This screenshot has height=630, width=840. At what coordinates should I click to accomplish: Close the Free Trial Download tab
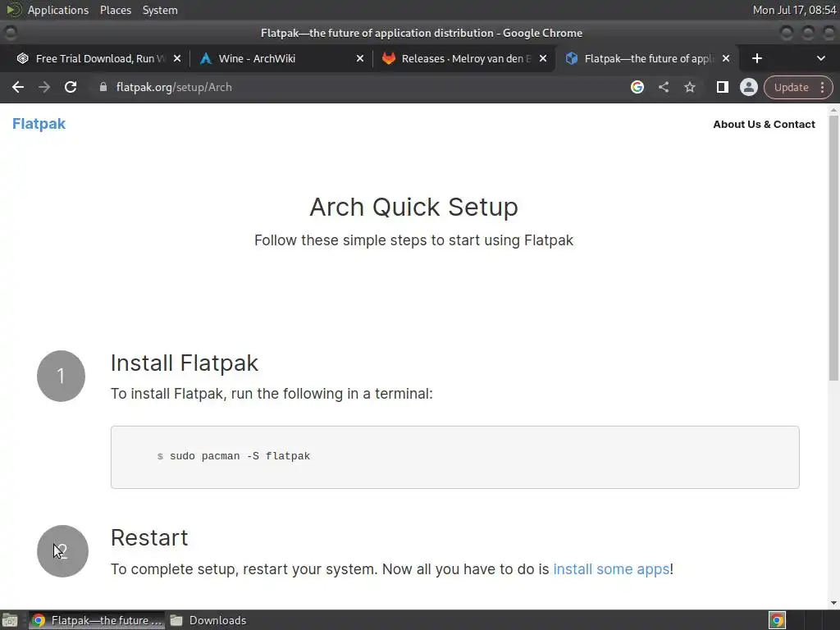(x=177, y=58)
